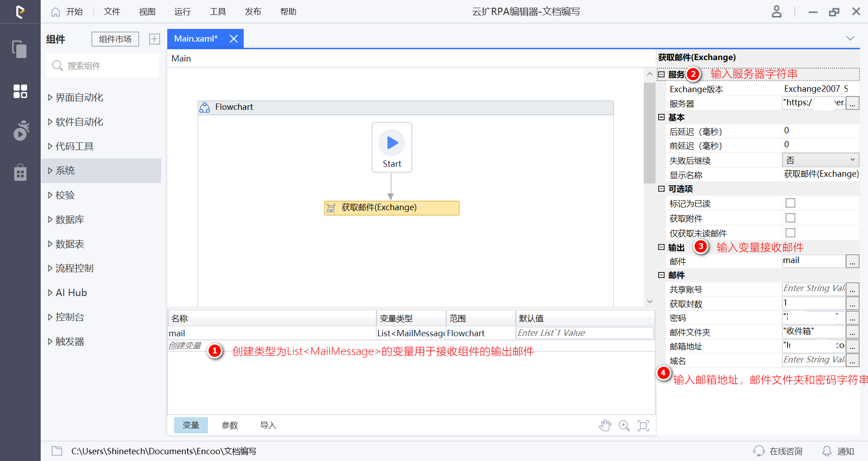Click the scroll-down arrow of designer scrollbar
Image resolution: width=868 pixels, height=461 pixels.
click(x=650, y=301)
